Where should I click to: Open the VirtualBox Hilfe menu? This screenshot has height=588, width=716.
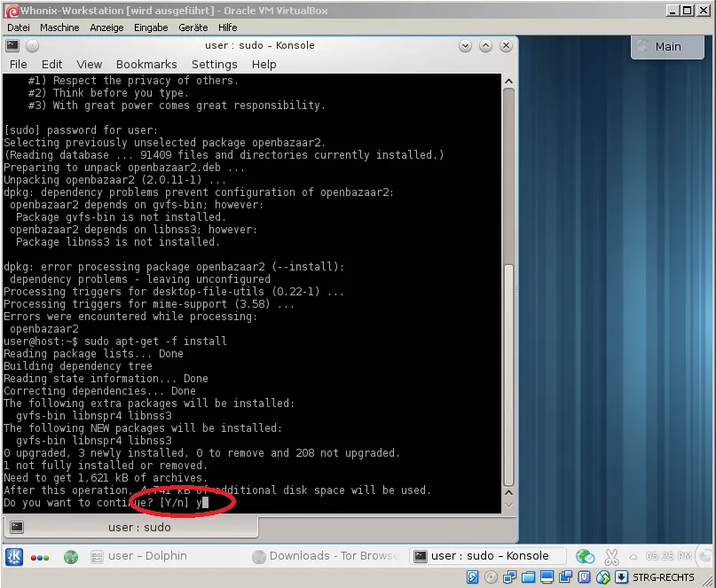click(x=227, y=27)
